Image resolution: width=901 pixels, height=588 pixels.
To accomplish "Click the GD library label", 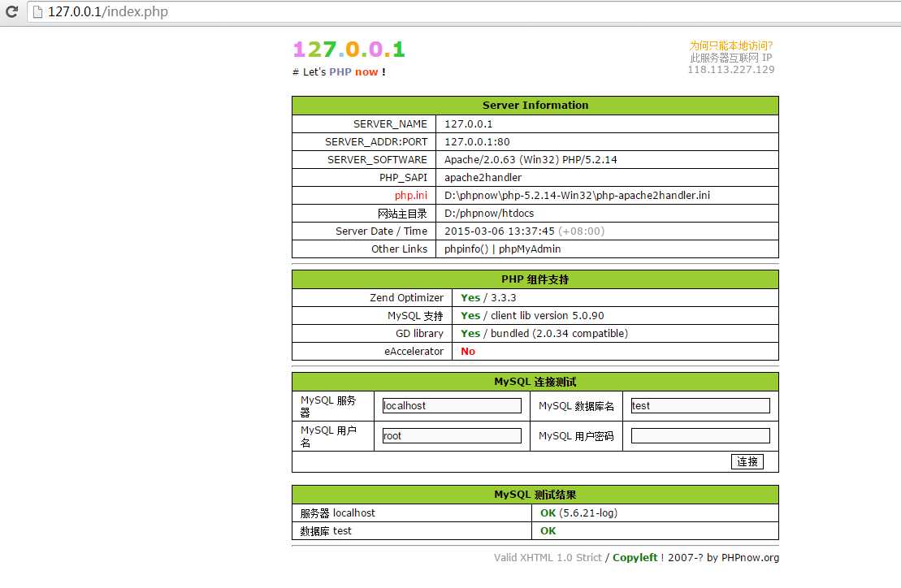I will [x=419, y=333].
